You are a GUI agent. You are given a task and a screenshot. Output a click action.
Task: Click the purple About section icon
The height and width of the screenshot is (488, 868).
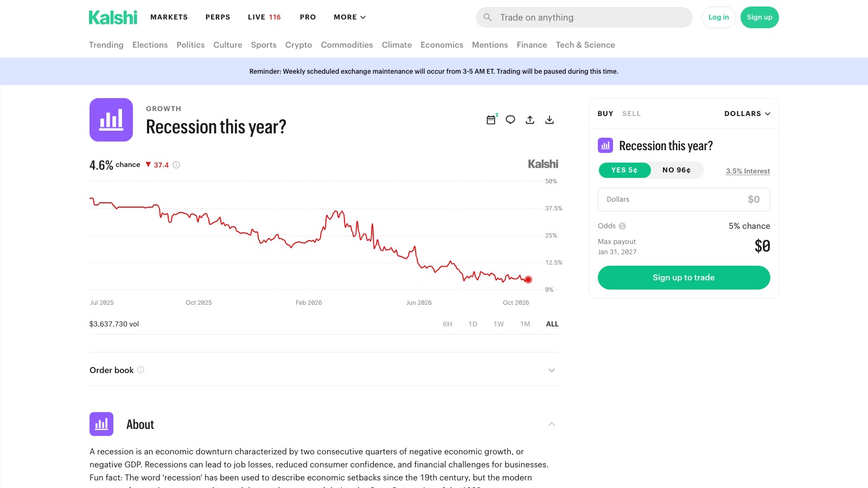click(x=101, y=424)
